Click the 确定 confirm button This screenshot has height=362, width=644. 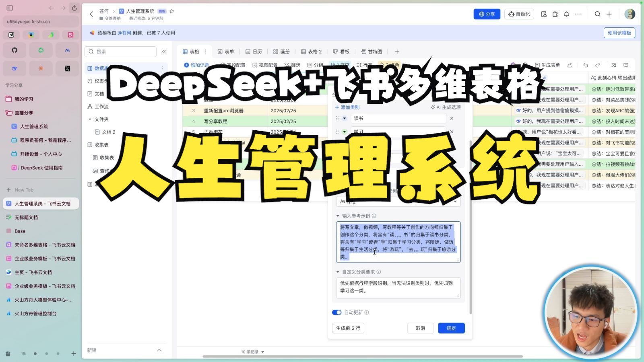[x=451, y=328]
